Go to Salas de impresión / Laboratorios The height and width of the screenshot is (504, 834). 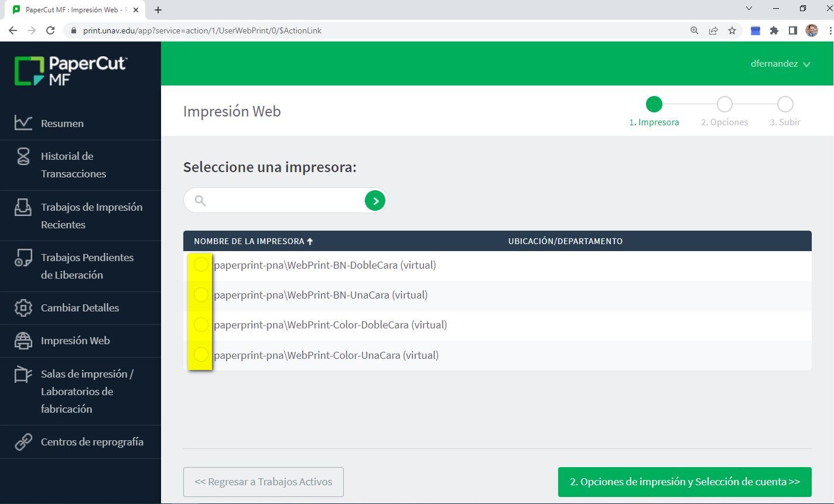pyautogui.click(x=87, y=391)
